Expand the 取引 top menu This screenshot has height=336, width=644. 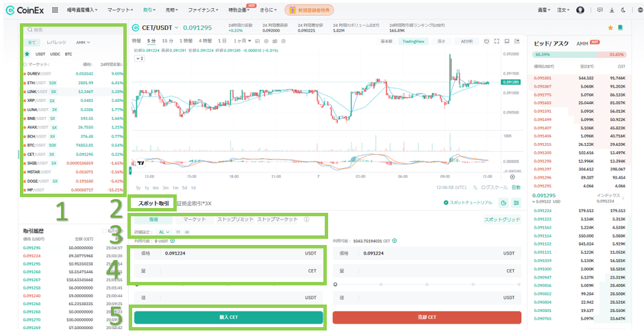pyautogui.click(x=149, y=10)
